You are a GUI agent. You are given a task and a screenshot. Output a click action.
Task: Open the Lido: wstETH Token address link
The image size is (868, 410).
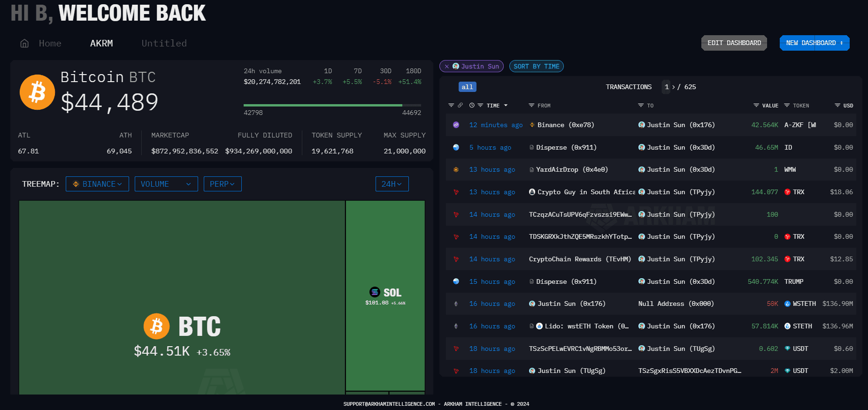(x=586, y=326)
